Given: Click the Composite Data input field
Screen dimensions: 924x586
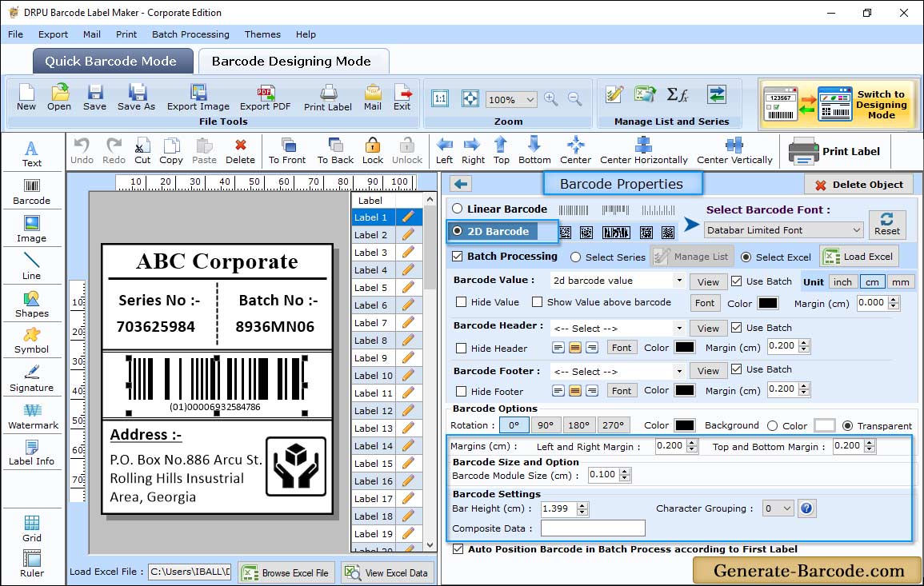Looking at the screenshot, I should [x=593, y=528].
